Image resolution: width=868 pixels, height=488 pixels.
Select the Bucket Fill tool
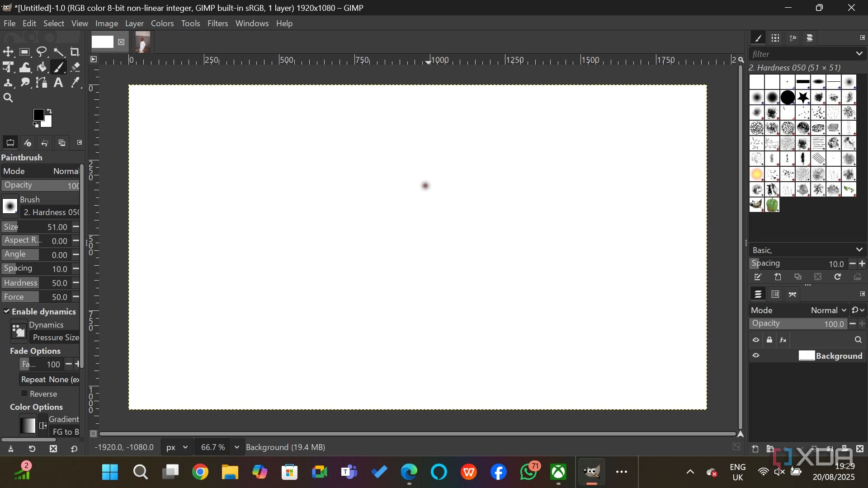click(42, 67)
